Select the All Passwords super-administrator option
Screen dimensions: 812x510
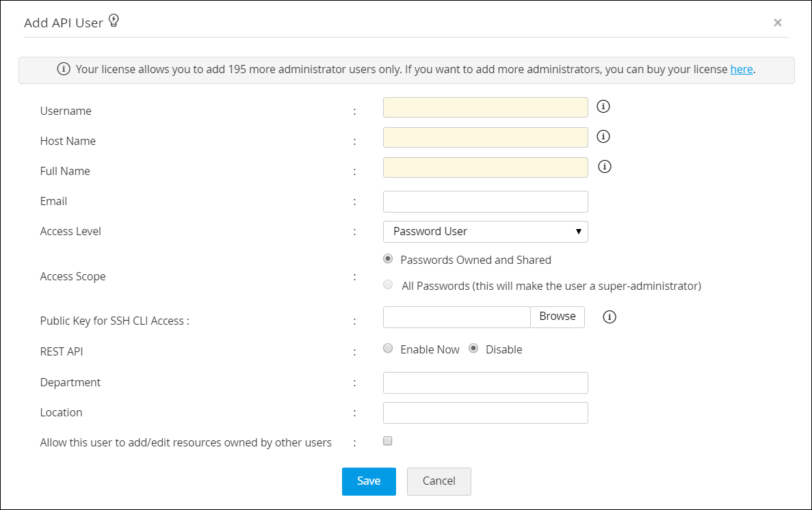coord(388,285)
